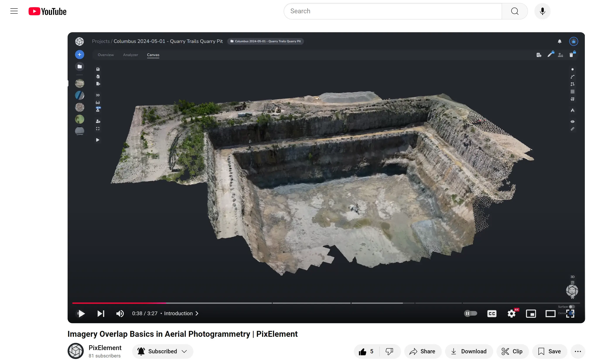Image resolution: width=592 pixels, height=364 pixels.
Task: Open the PixElement channel link
Action: click(x=105, y=348)
